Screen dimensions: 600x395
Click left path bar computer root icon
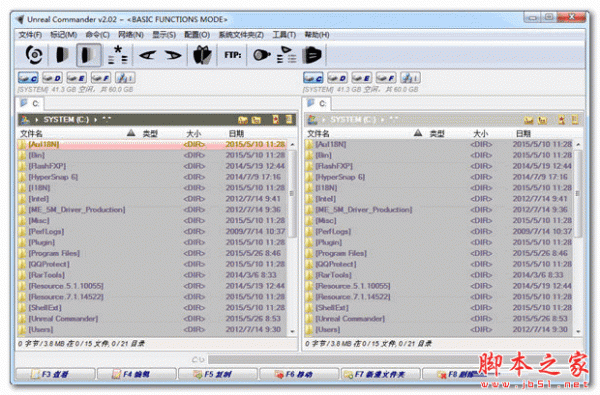[25, 120]
